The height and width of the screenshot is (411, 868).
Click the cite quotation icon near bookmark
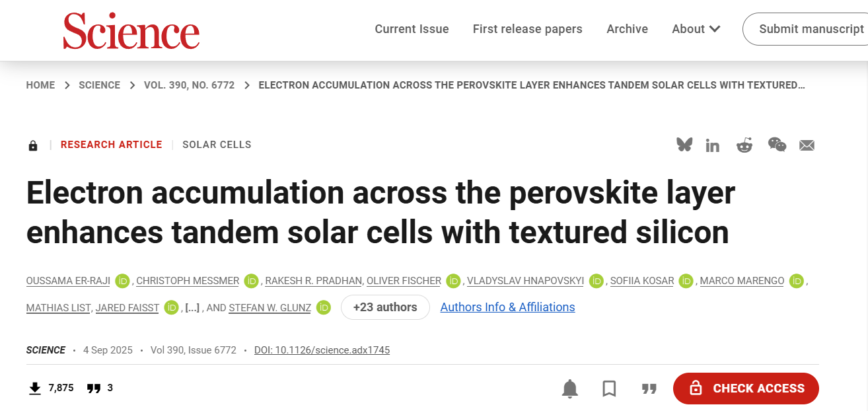tap(649, 389)
